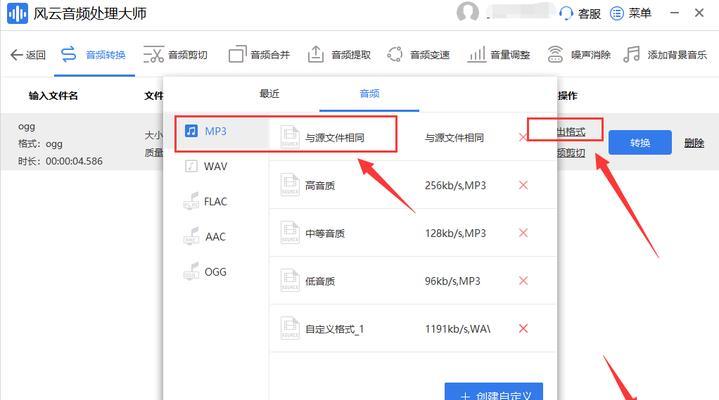This screenshot has width=719, height=400.
Task: Choose the 低音质 preset
Action: tap(413, 281)
